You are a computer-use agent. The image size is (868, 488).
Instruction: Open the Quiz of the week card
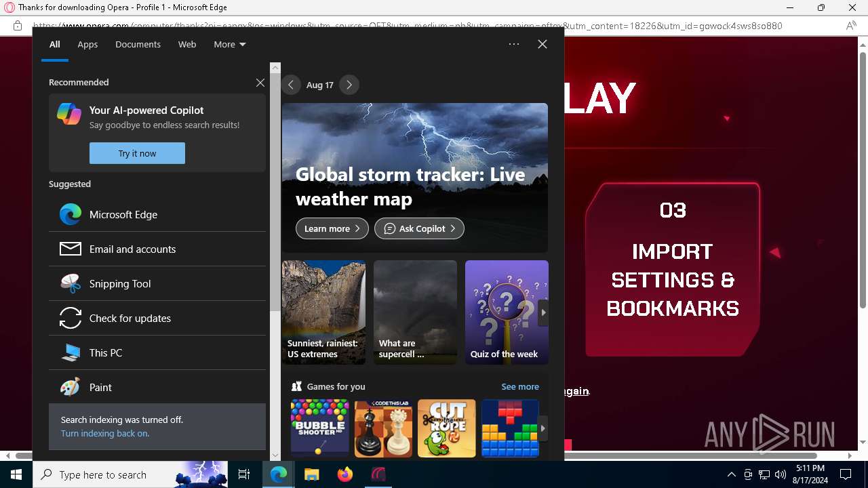(x=507, y=312)
